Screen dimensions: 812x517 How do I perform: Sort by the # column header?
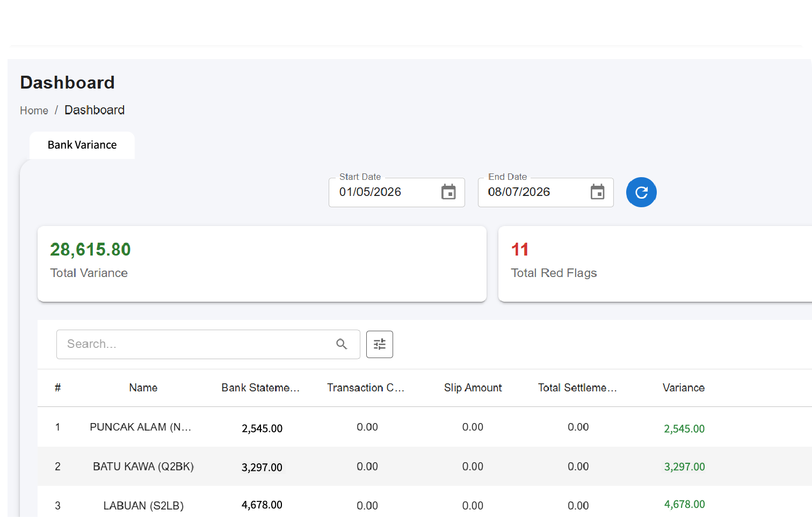(x=58, y=388)
